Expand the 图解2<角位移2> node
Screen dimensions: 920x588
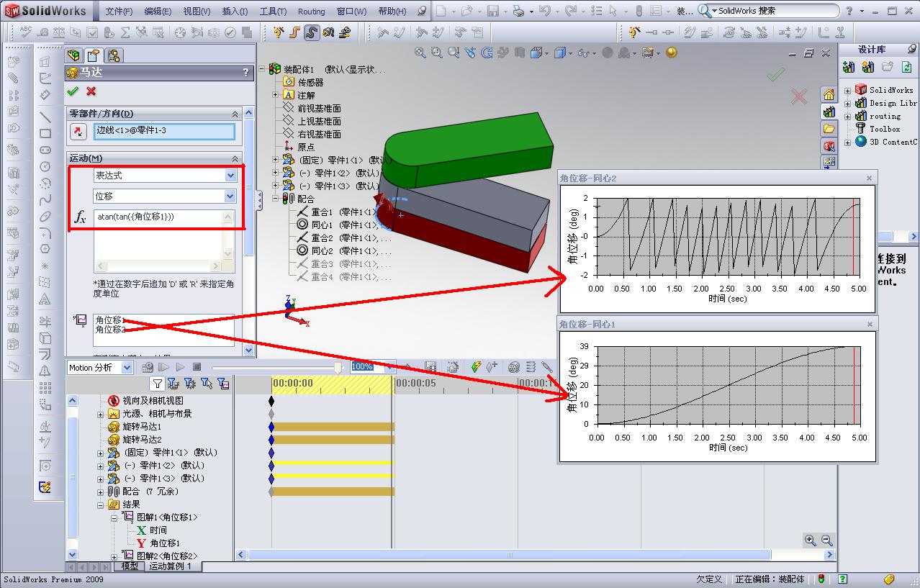click(114, 556)
